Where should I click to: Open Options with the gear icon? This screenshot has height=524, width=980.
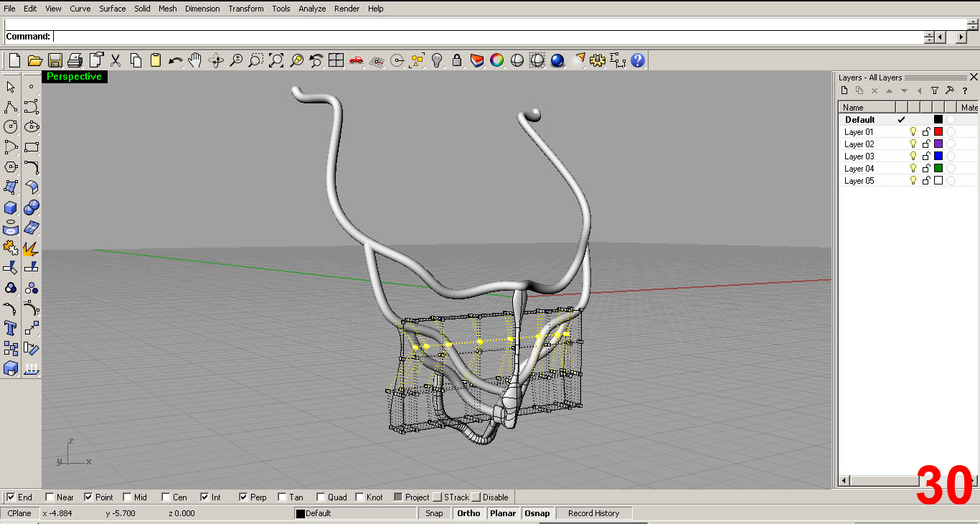point(598,61)
